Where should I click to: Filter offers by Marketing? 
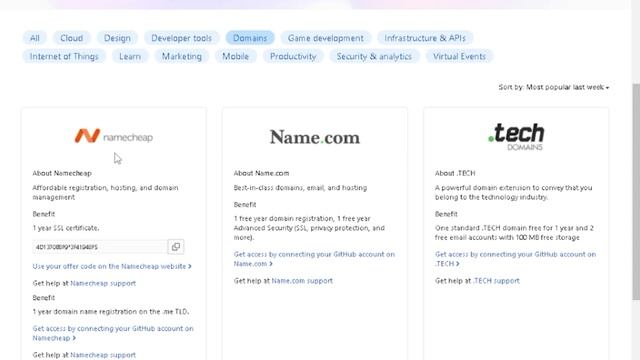pos(182,56)
